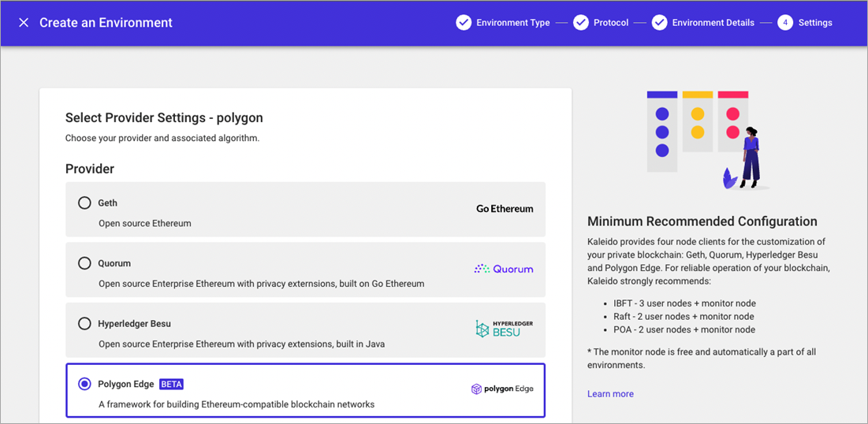Select the Quorum provider radio button

tap(84, 263)
